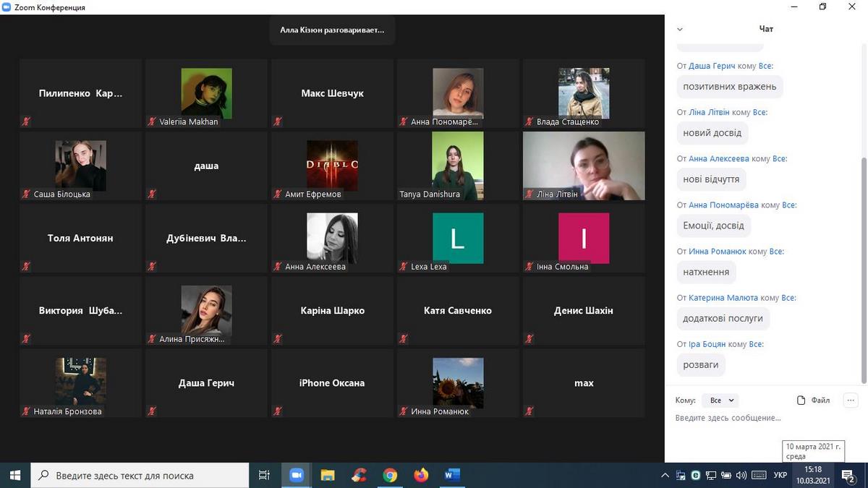
Task: Click sender name Даша Герич in chat
Action: click(x=710, y=66)
